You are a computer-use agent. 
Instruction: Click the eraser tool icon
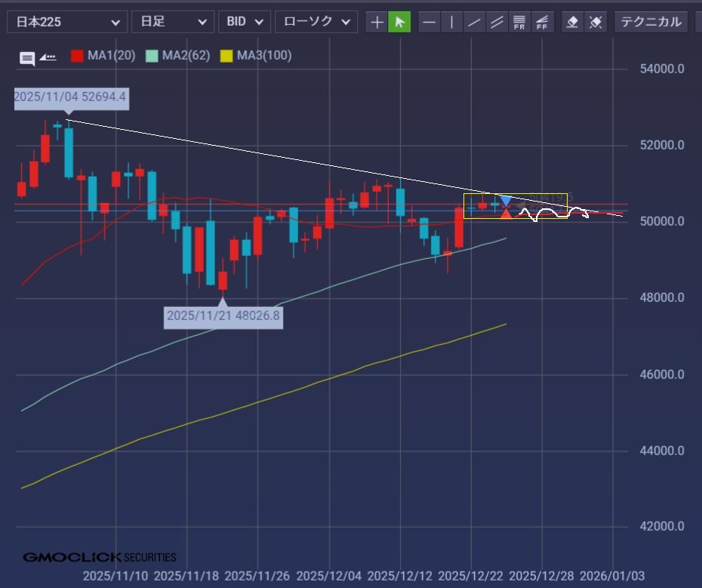(x=572, y=22)
